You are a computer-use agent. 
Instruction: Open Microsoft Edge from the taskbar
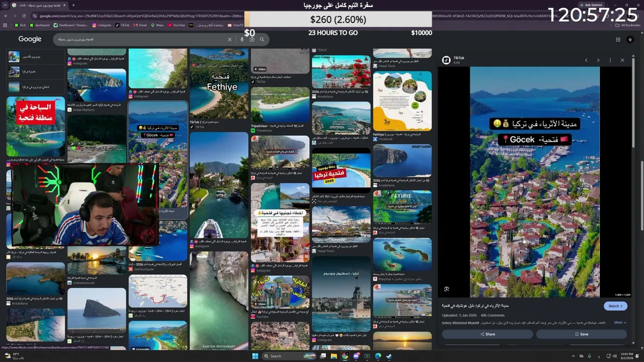(378, 356)
